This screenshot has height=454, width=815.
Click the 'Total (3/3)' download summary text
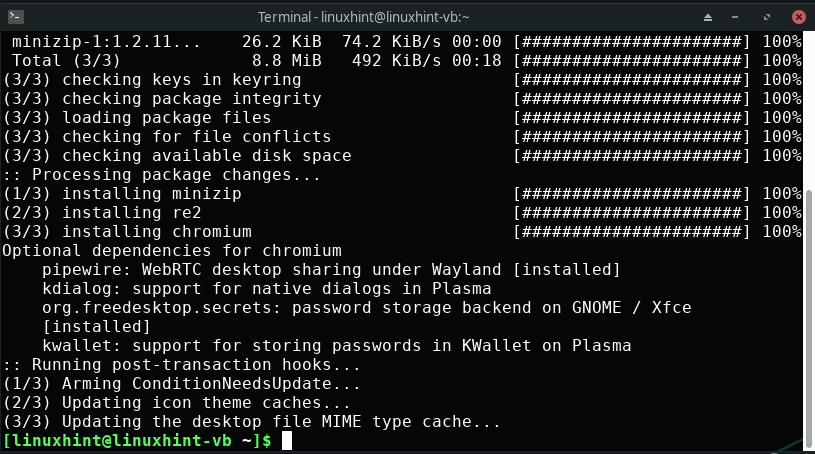[66, 60]
